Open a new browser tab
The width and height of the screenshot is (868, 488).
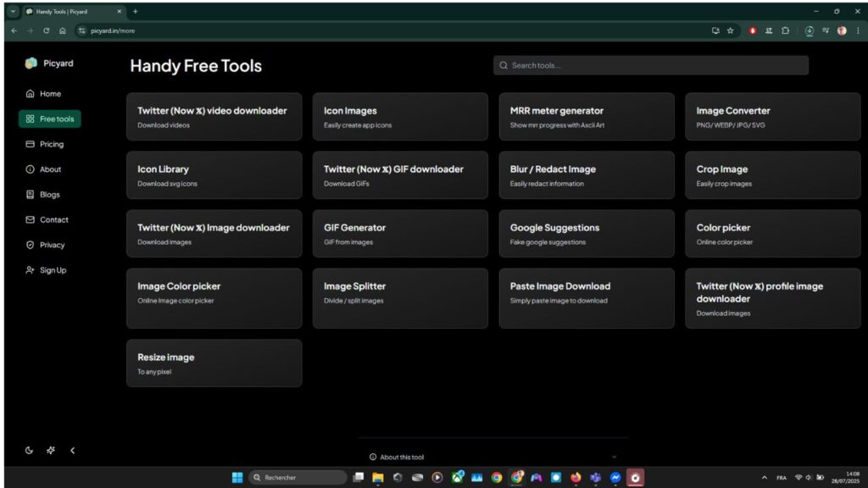tap(135, 11)
